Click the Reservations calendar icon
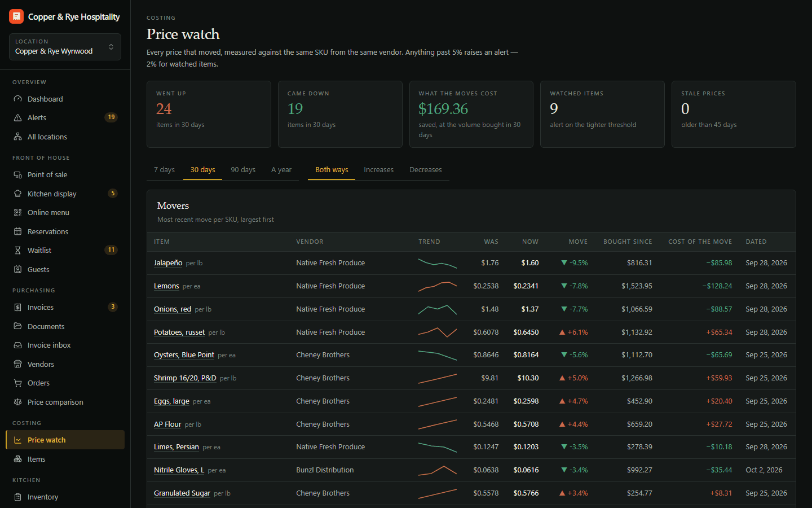This screenshot has height=508, width=812. click(x=17, y=231)
